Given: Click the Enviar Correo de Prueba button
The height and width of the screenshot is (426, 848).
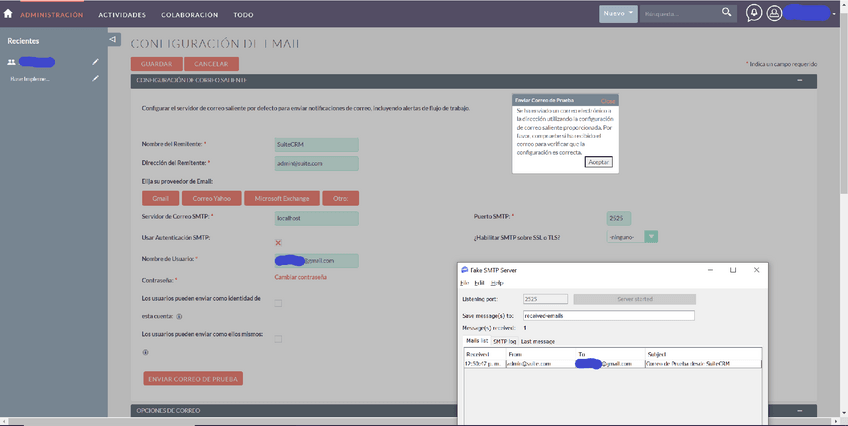Looking at the screenshot, I should point(193,378).
